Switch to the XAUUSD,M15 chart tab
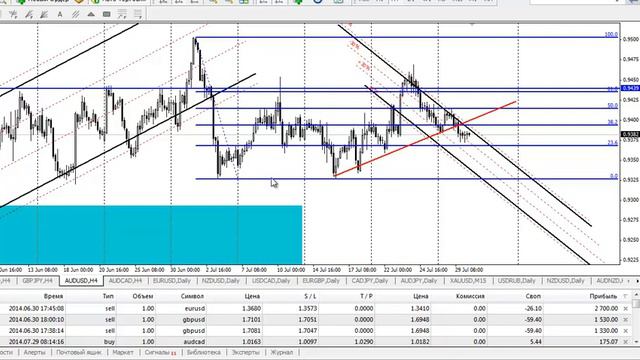 (468, 281)
